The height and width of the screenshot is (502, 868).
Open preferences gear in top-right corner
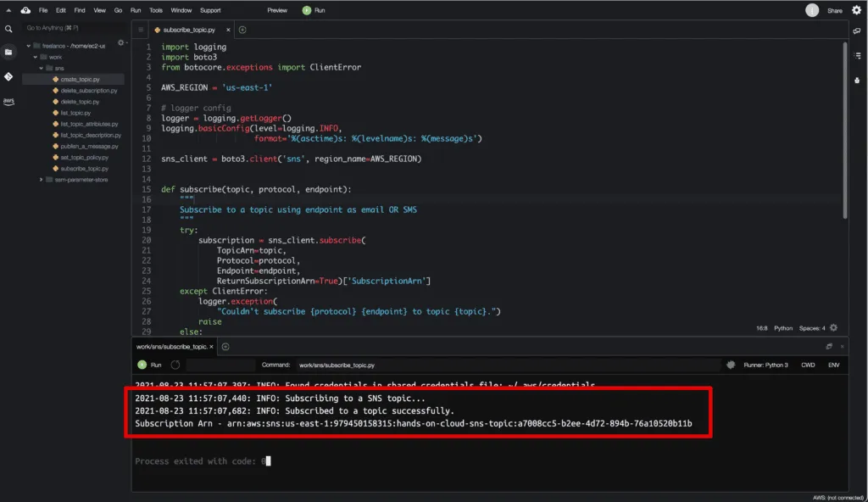pyautogui.click(x=856, y=10)
